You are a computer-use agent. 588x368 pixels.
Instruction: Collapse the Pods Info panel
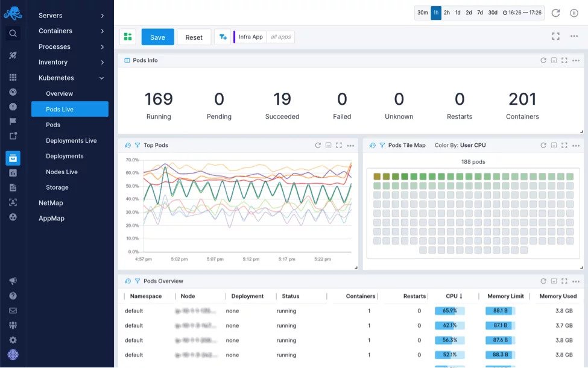553,60
